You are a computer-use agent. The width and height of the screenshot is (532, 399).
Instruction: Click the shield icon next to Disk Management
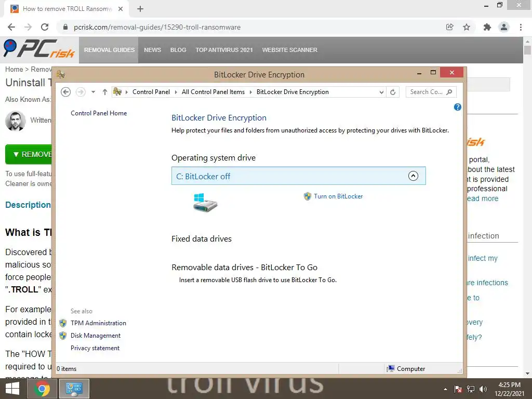coord(63,336)
